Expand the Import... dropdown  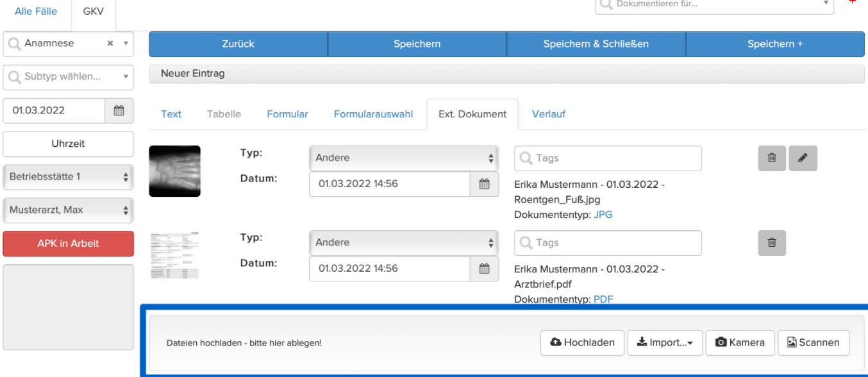(665, 342)
